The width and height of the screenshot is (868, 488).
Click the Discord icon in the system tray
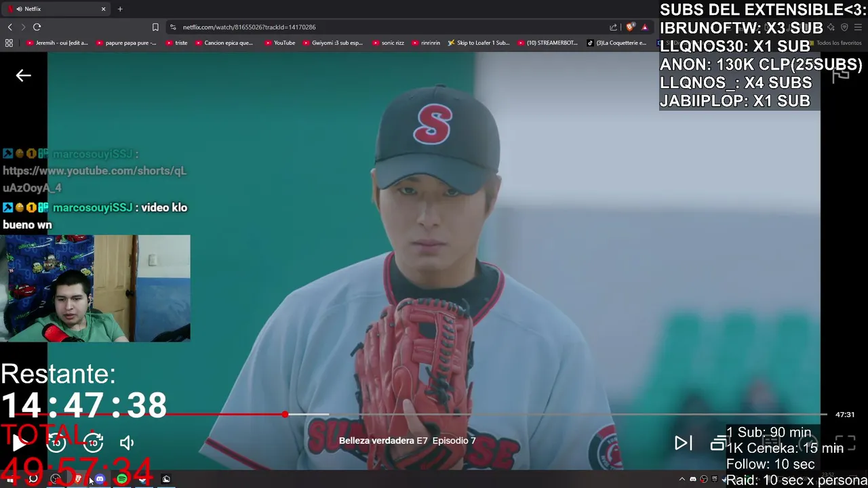click(693, 479)
